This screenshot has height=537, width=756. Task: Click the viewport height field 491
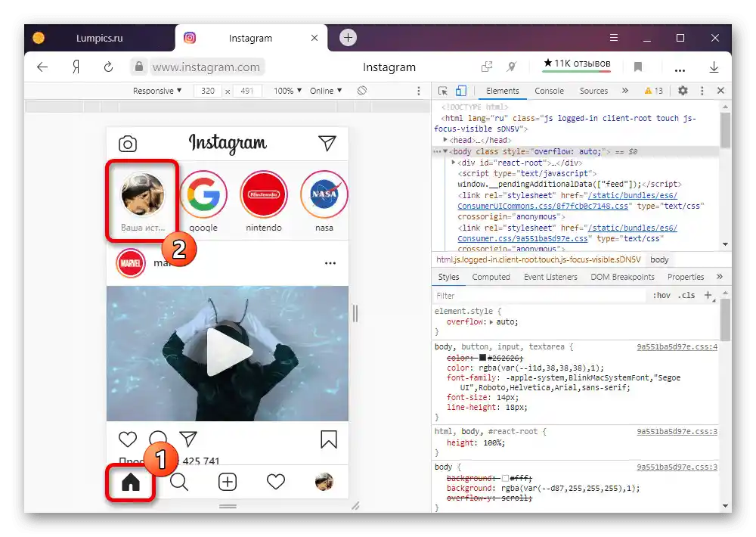pyautogui.click(x=247, y=91)
